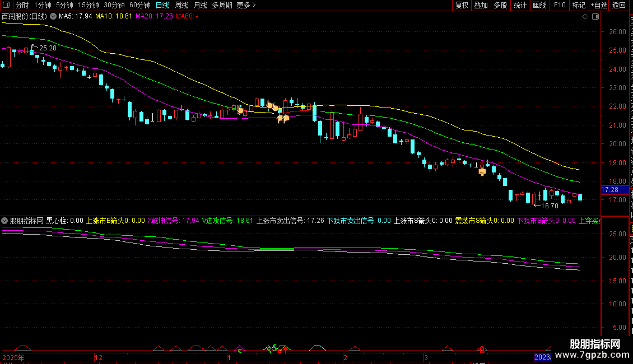Screen dimensions: 633x364
Task: Click the MA10: 18.61 label
Action: (x=114, y=17)
